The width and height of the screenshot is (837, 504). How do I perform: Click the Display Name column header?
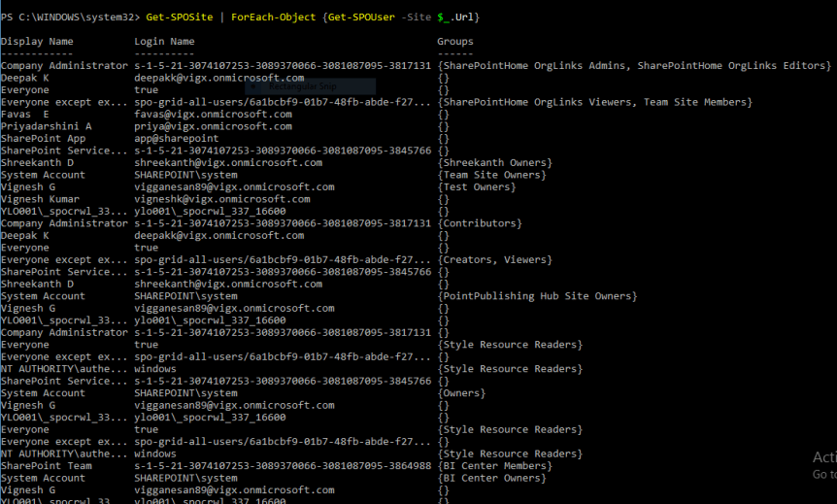(x=37, y=42)
